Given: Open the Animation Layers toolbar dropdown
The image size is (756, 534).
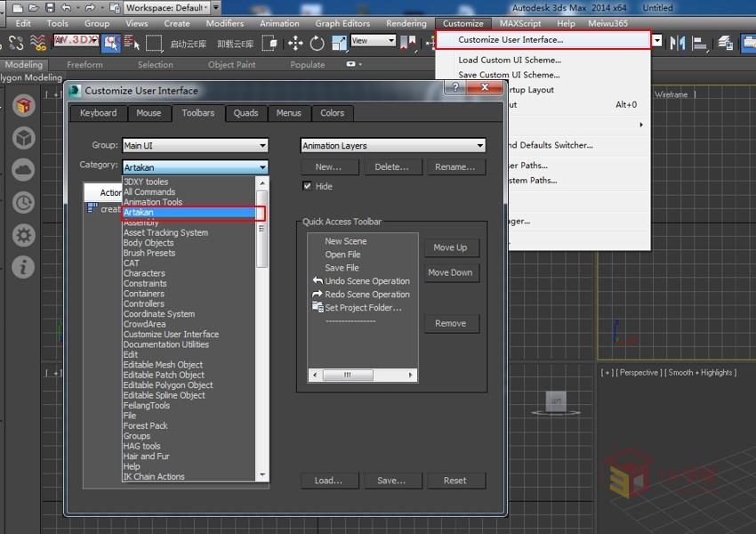Looking at the screenshot, I should 393,145.
